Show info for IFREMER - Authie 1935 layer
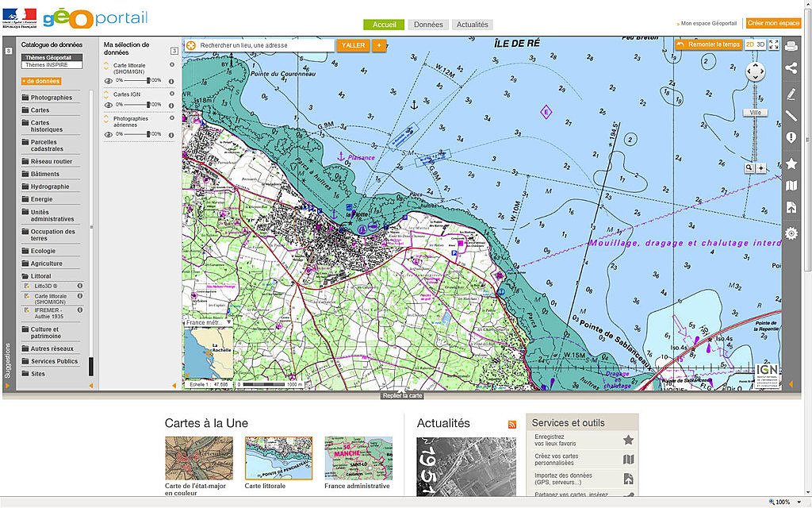The image size is (812, 508). point(80,310)
